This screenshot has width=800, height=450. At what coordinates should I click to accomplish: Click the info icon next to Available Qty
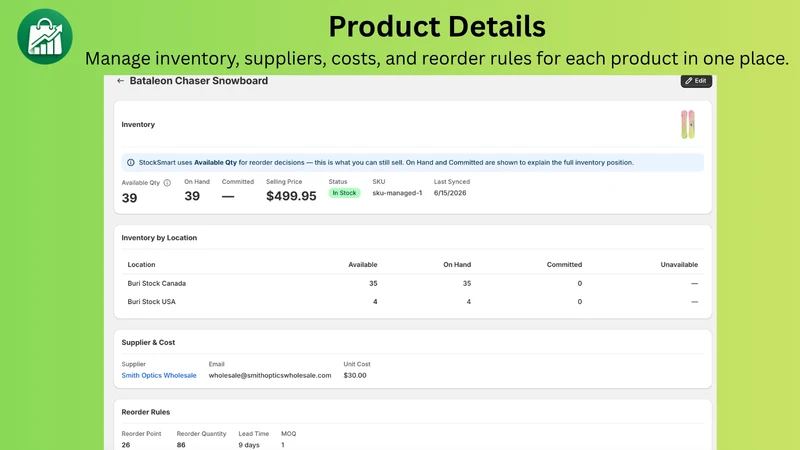167,183
